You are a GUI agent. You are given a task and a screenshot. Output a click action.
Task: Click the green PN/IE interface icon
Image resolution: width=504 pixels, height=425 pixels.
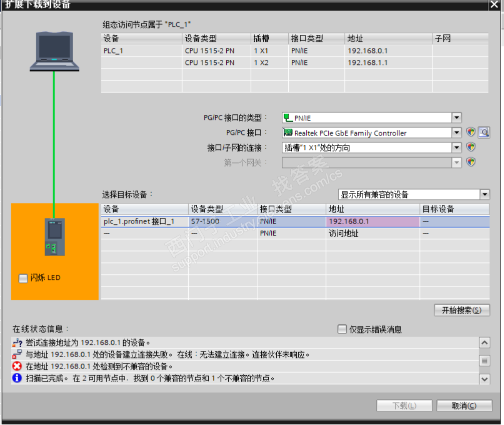[288, 118]
